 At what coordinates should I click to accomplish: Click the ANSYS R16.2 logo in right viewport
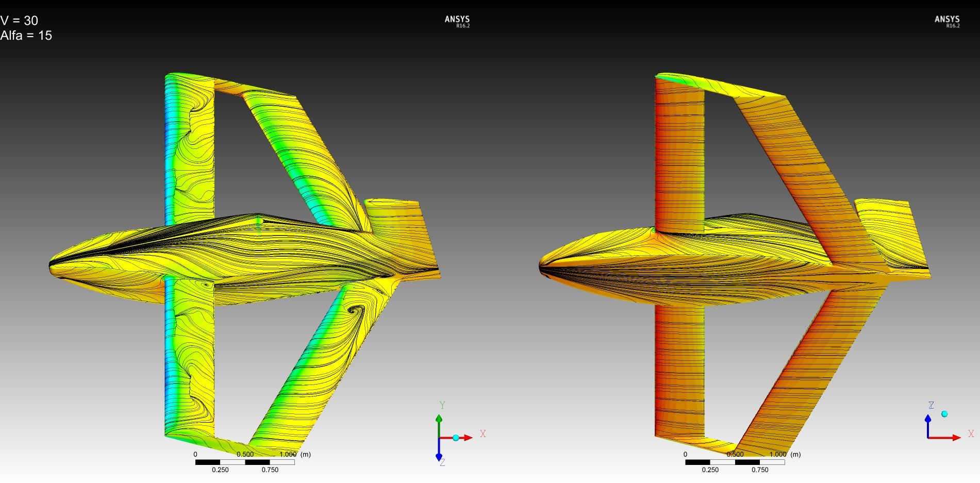(947, 21)
